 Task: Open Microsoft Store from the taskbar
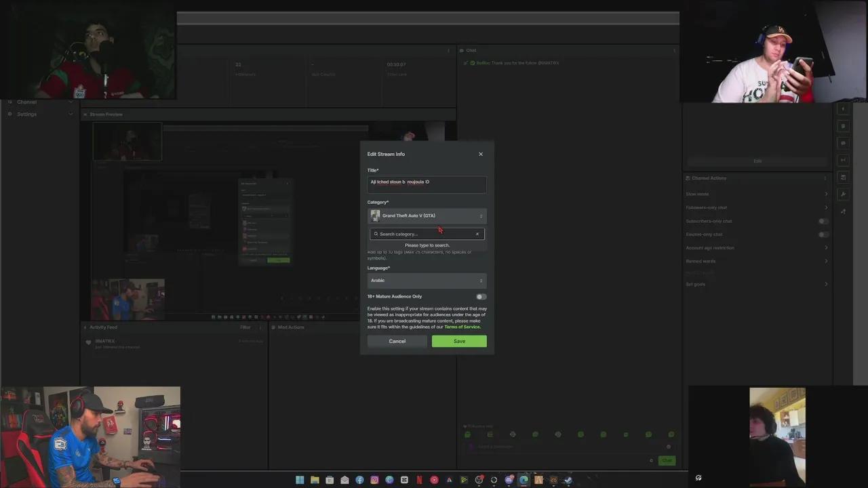(330, 480)
